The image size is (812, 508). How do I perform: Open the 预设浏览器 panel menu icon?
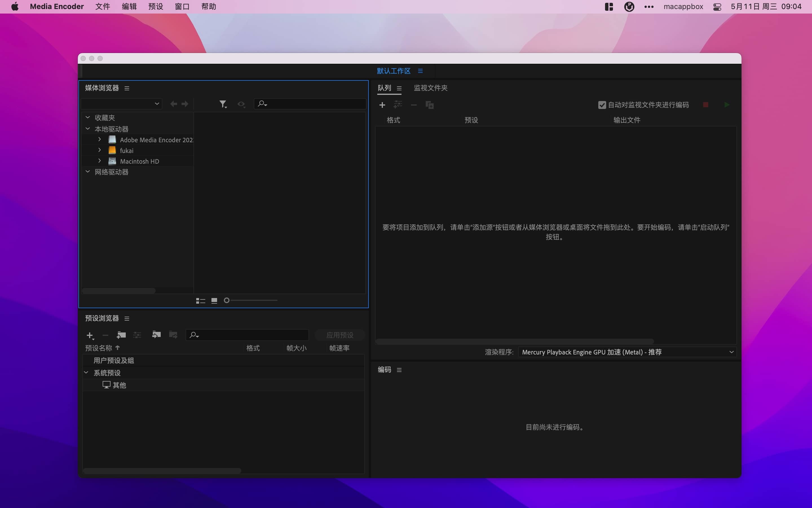coord(127,319)
